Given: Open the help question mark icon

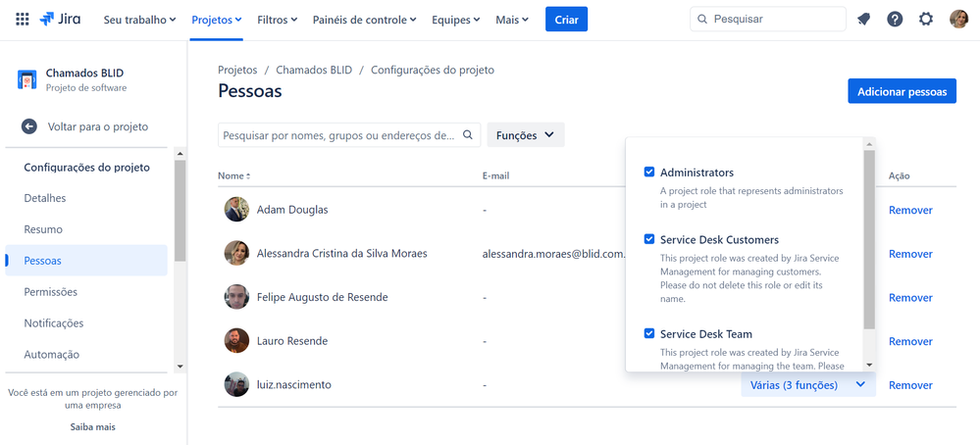Looking at the screenshot, I should click(895, 20).
